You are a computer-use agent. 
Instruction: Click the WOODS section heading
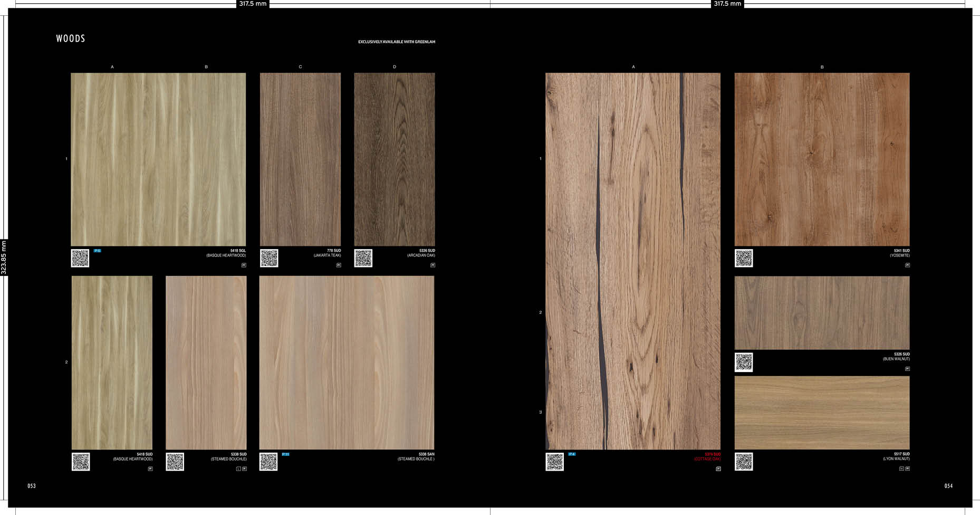click(x=71, y=39)
